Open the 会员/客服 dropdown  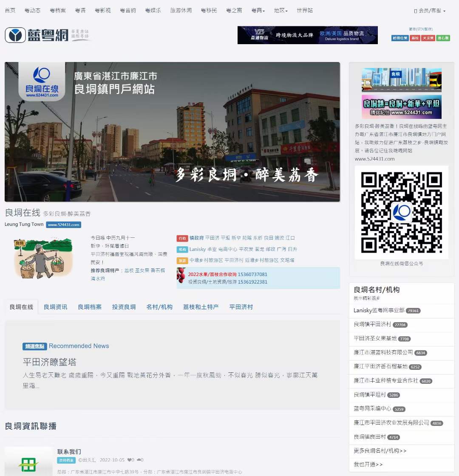tap(430, 11)
